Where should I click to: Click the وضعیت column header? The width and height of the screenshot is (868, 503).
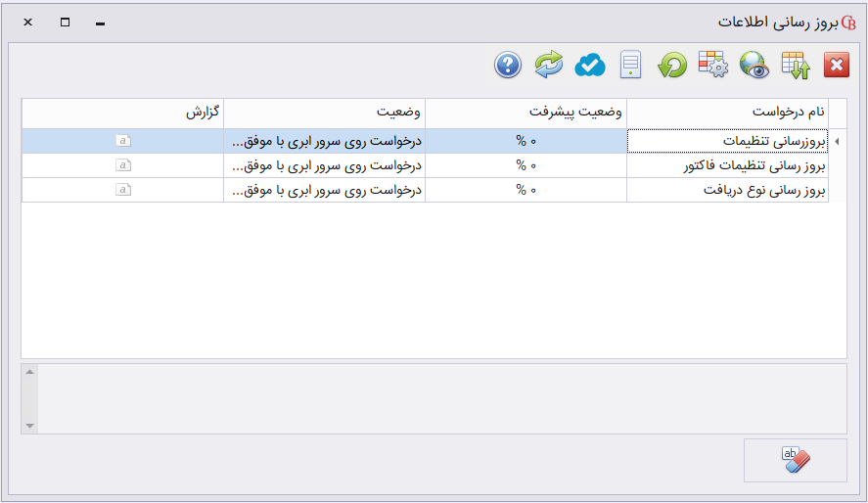coord(324,113)
